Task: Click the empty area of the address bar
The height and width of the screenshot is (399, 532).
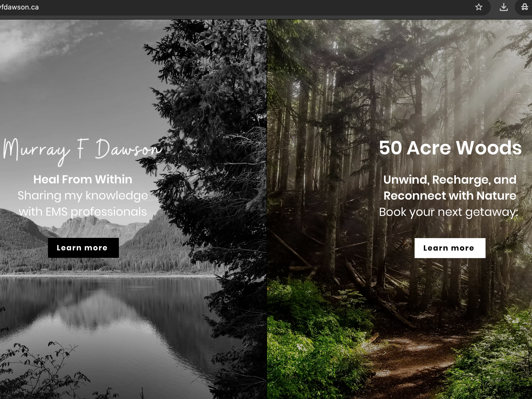Action: 250,7
